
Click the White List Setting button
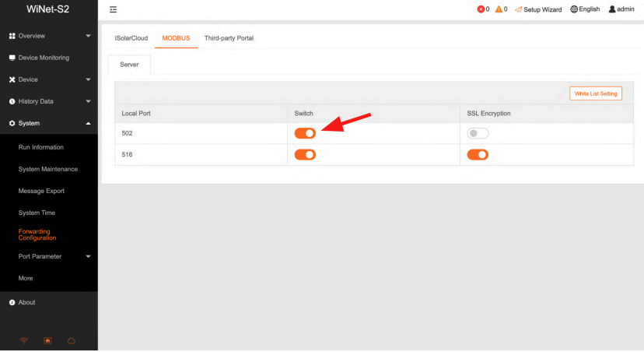point(596,93)
